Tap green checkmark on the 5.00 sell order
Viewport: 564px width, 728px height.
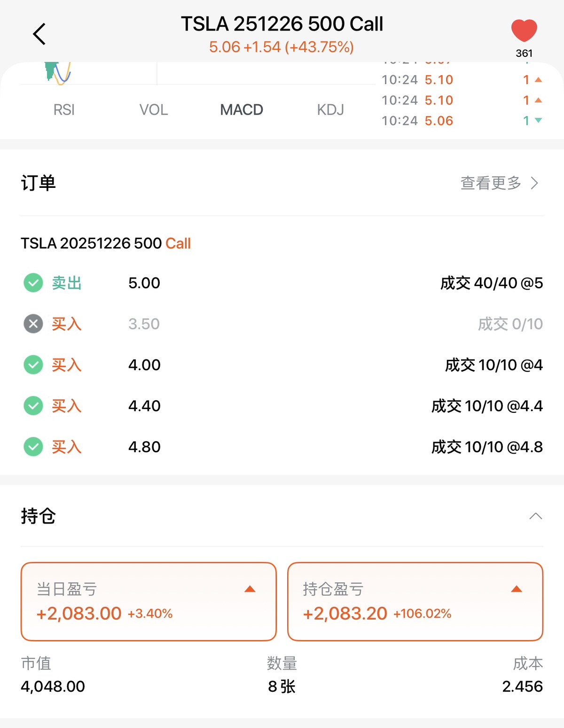coord(33,283)
